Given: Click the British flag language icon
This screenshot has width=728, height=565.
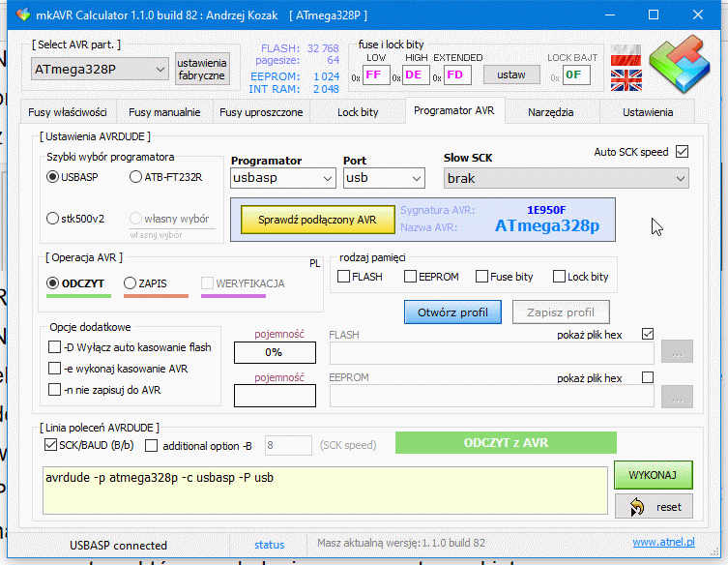Looking at the screenshot, I should [x=626, y=79].
